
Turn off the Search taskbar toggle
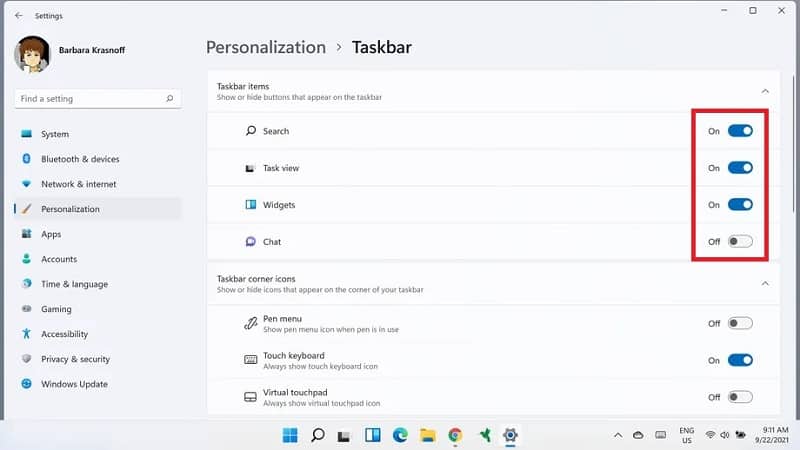point(740,131)
